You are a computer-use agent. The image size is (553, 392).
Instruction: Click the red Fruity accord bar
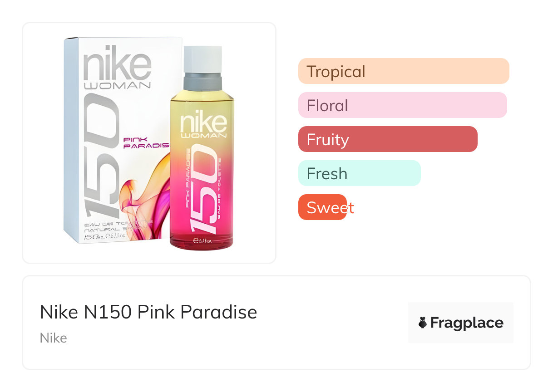387,139
